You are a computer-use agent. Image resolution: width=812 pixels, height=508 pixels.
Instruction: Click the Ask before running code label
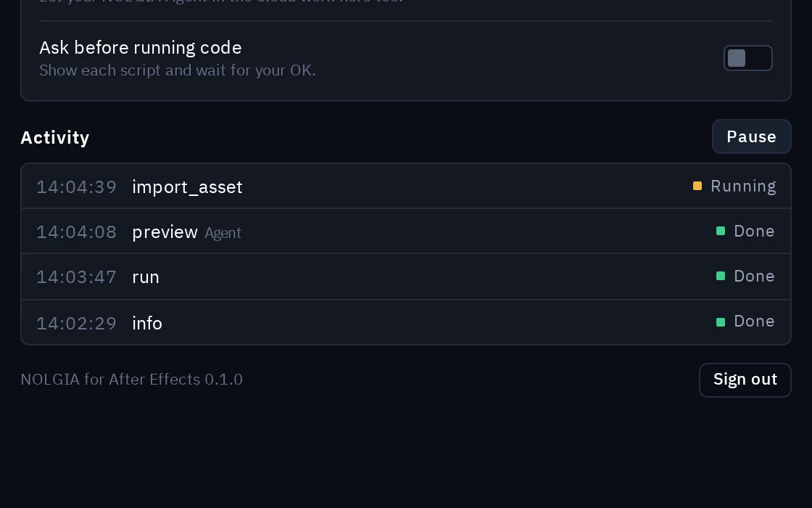coord(141,48)
